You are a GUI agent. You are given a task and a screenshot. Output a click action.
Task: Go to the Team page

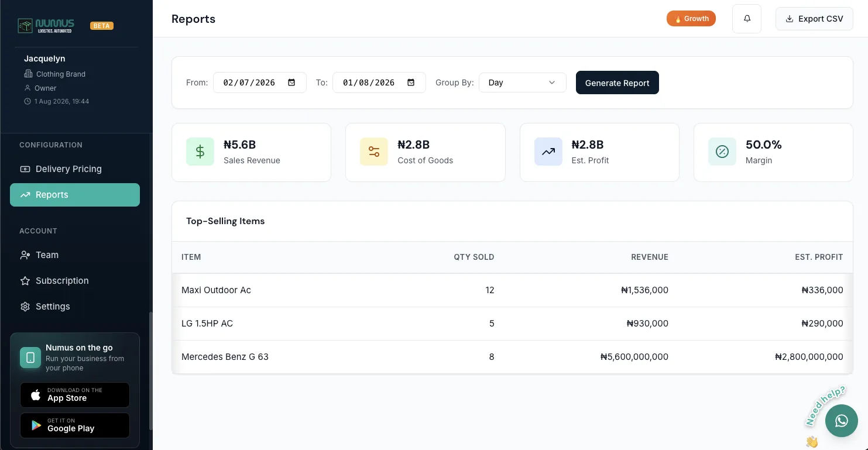pyautogui.click(x=75, y=255)
